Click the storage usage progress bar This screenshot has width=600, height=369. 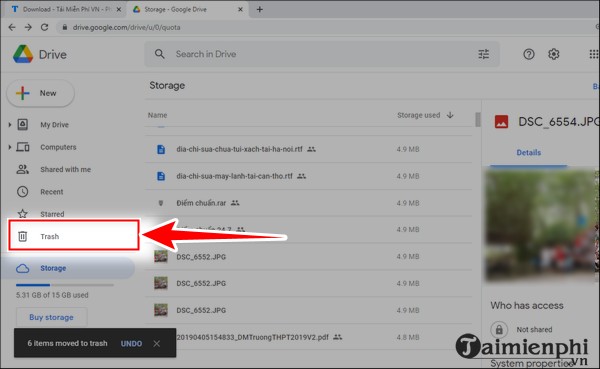click(x=65, y=285)
